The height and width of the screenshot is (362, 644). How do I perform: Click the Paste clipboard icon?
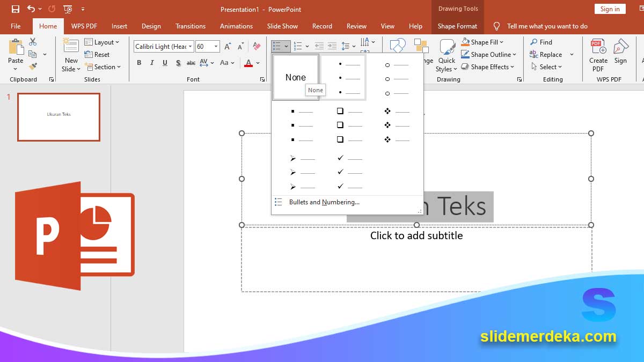(x=16, y=47)
